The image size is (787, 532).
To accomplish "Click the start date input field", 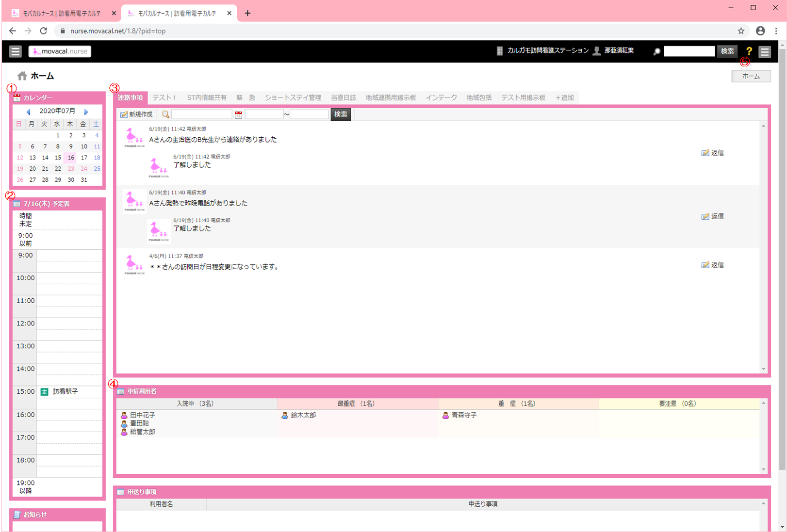I will point(264,114).
